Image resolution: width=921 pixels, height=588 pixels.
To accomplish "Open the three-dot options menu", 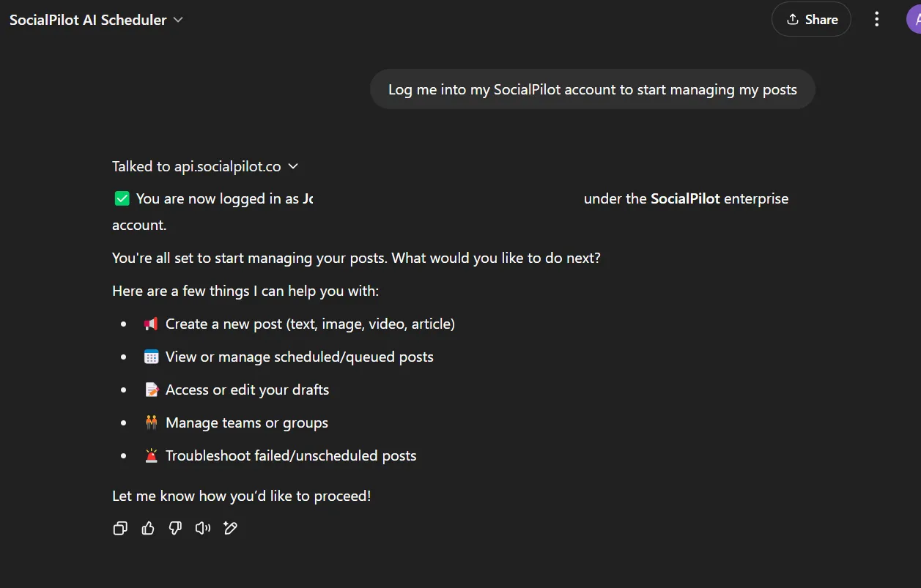I will pos(876,19).
